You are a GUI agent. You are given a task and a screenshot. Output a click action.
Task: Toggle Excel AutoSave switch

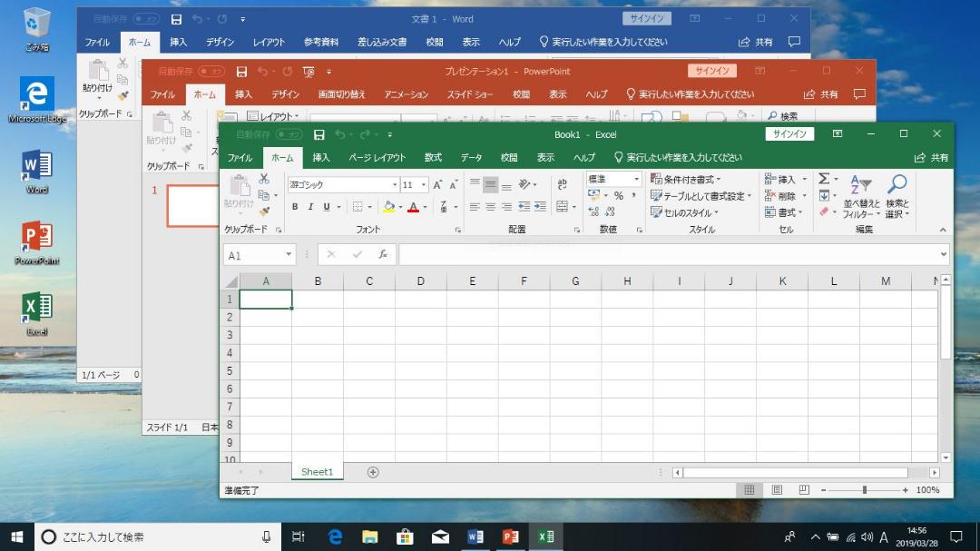click(289, 134)
